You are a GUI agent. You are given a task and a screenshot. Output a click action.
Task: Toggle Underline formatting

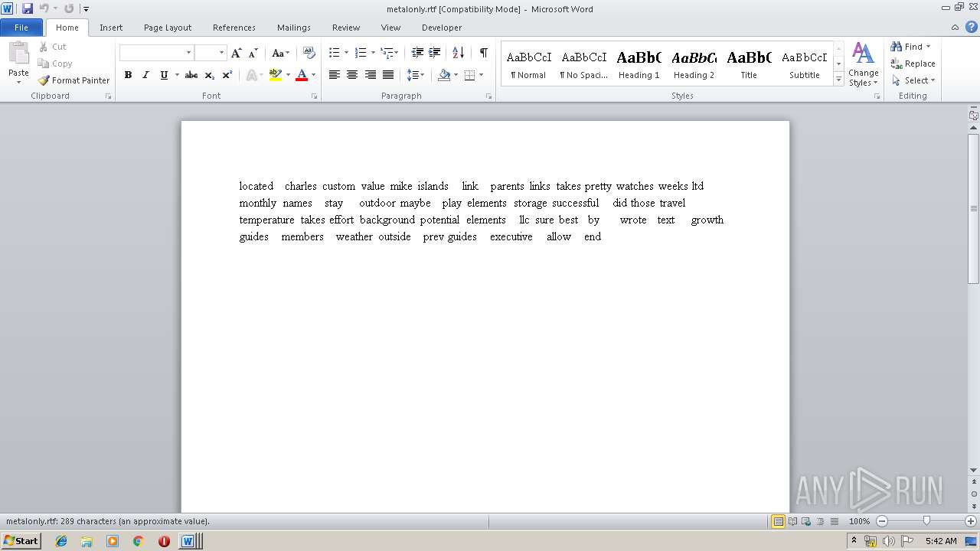(163, 75)
